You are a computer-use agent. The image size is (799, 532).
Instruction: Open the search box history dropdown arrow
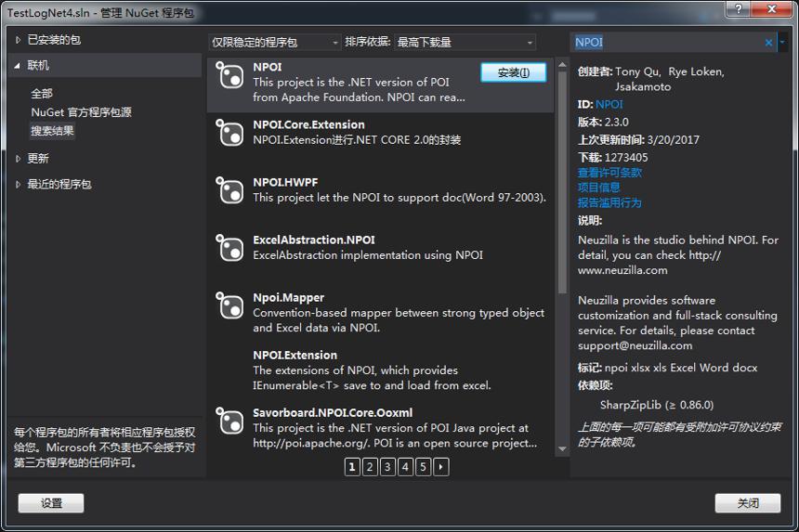coord(782,43)
